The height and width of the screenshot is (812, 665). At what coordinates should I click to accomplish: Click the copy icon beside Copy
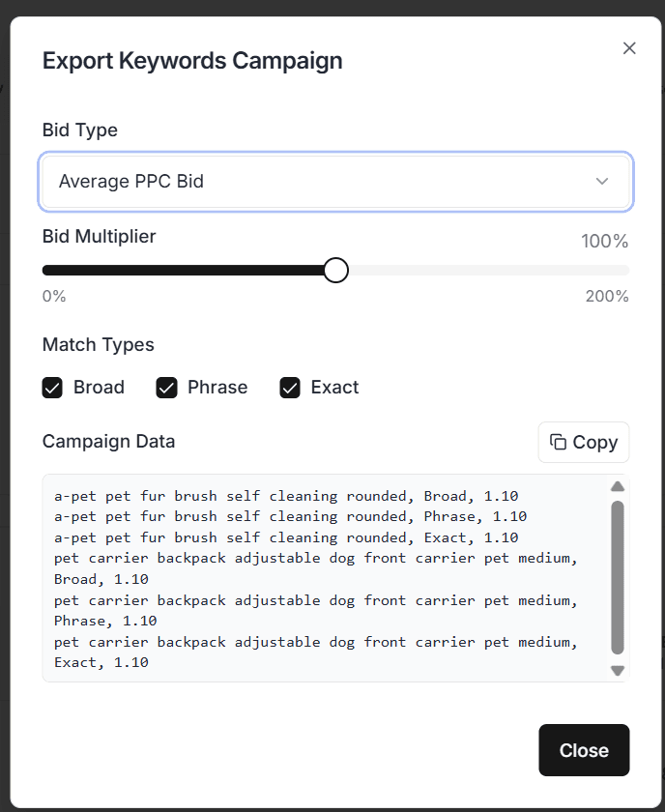pyautogui.click(x=558, y=442)
